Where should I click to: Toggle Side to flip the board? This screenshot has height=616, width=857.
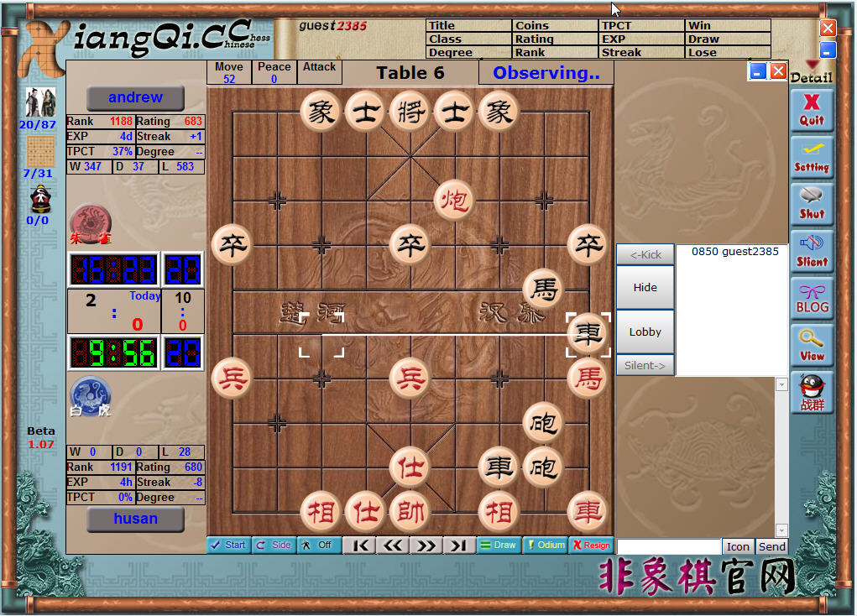tap(273, 545)
